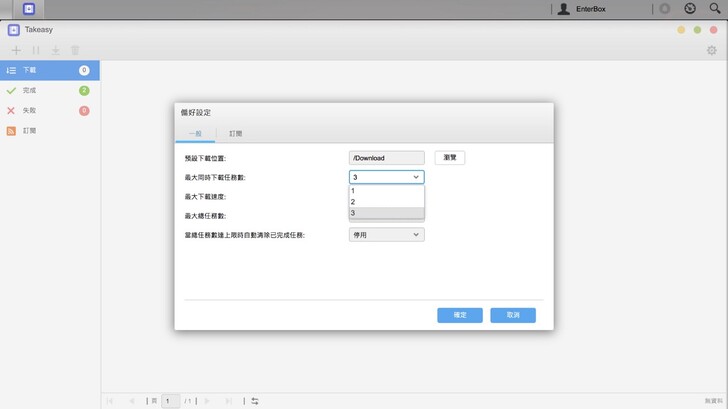Open the settings gear icon
The image size is (728, 409).
pos(711,50)
